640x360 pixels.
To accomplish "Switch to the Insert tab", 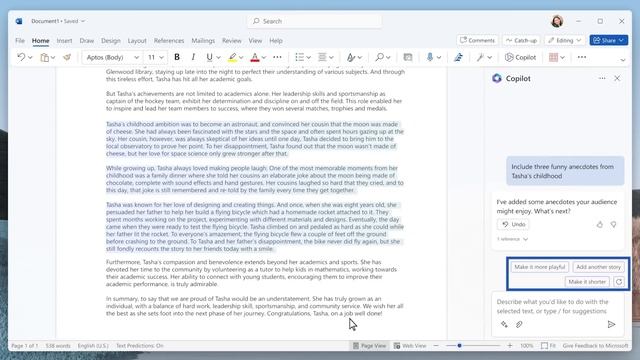I will coord(64,41).
